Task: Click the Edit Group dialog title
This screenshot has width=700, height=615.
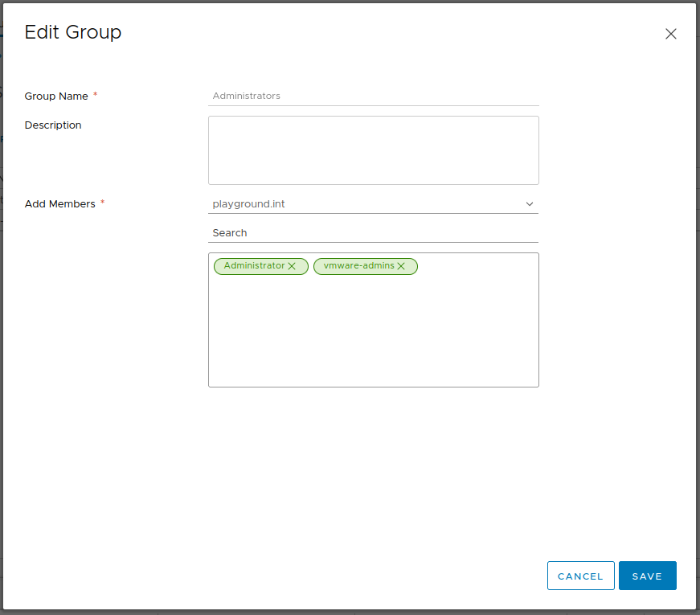Action: [73, 32]
